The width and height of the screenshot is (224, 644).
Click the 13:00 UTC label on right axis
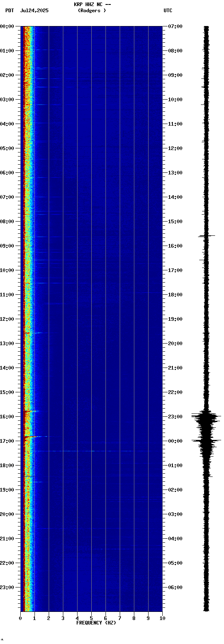[175, 173]
